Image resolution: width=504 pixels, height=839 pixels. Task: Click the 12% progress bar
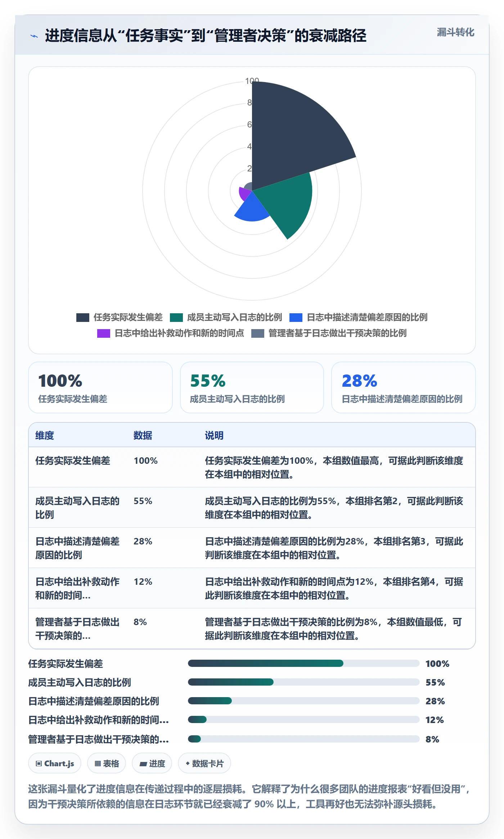pos(304,719)
